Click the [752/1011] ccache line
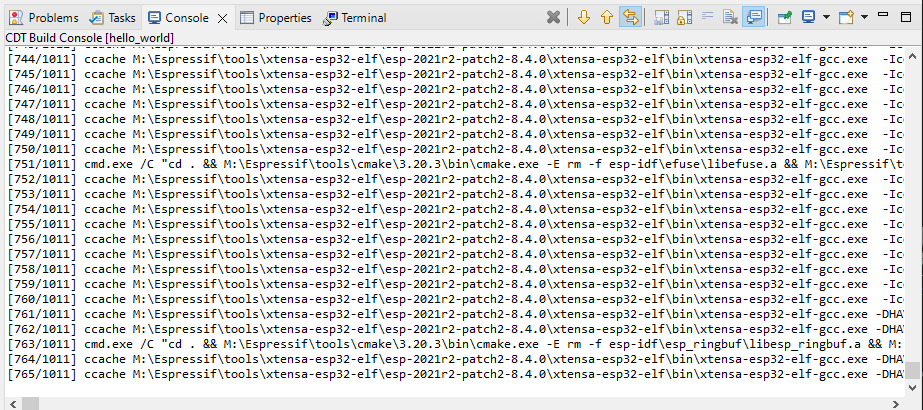Viewport: 923px width, 410px height. pyautogui.click(x=456, y=179)
